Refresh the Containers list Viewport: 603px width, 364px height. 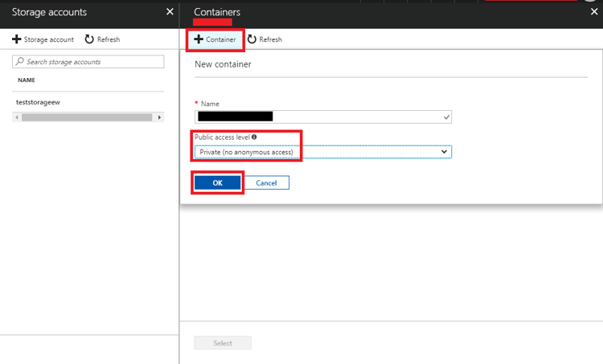click(x=265, y=39)
